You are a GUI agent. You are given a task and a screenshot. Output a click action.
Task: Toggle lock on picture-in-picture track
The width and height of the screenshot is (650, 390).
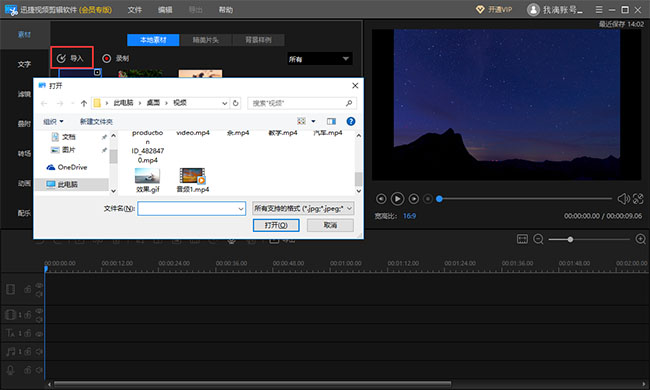(27, 315)
